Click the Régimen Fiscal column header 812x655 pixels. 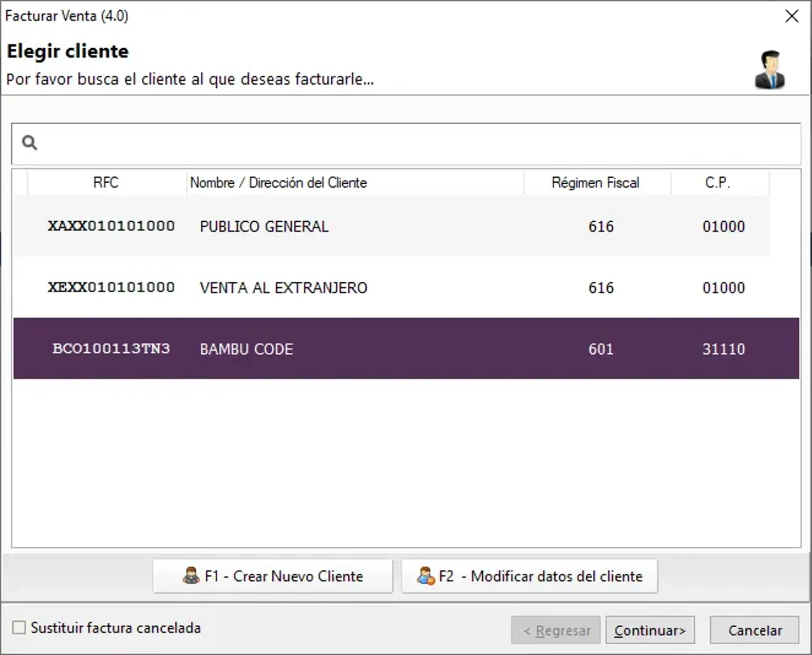click(x=595, y=183)
